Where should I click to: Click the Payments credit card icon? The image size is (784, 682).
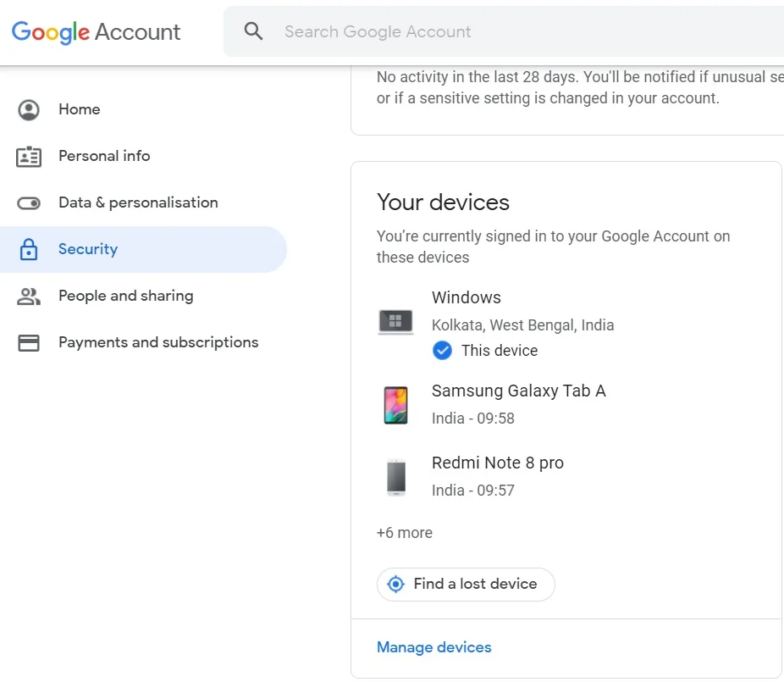[29, 343]
